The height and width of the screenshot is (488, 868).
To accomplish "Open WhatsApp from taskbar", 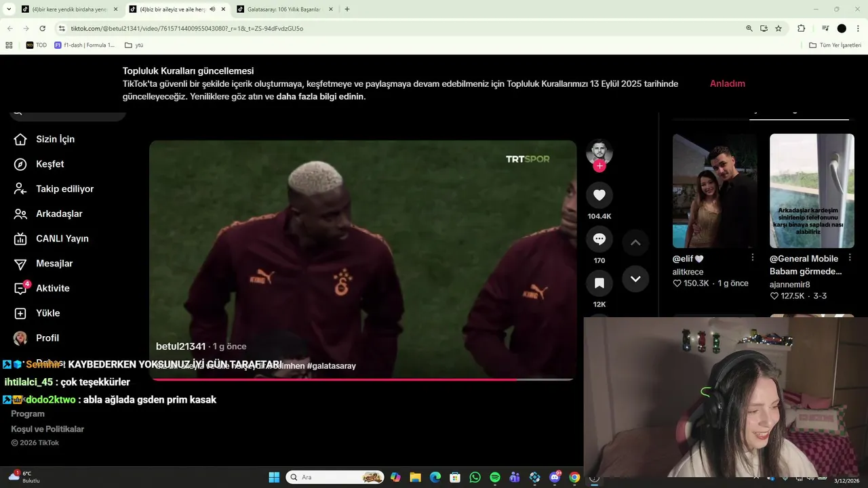I will coord(475,477).
